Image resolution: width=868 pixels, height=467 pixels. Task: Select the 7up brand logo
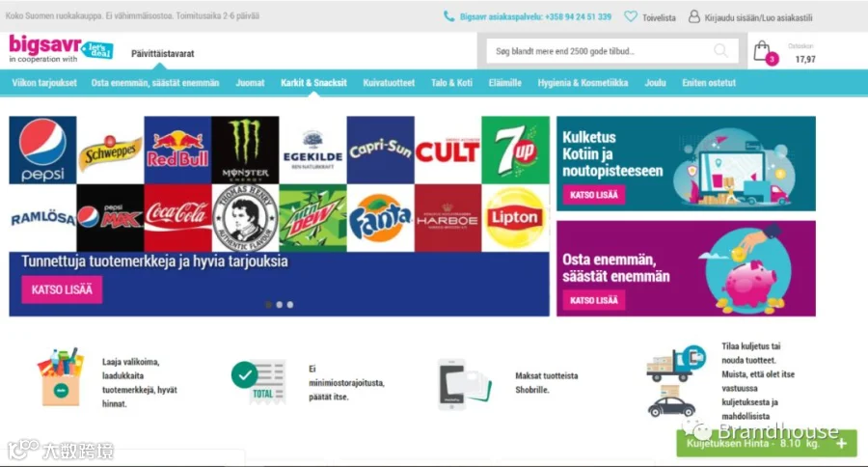coord(515,151)
